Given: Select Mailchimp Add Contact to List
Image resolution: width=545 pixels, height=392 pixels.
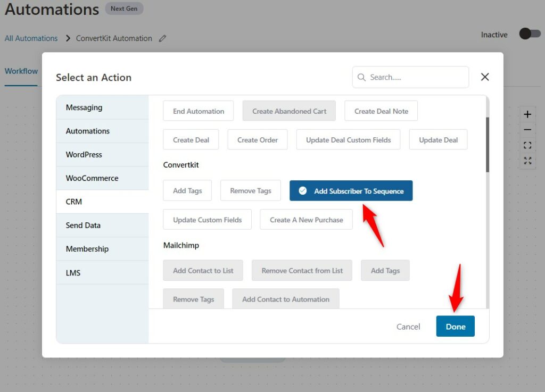Looking at the screenshot, I should pos(203,271).
